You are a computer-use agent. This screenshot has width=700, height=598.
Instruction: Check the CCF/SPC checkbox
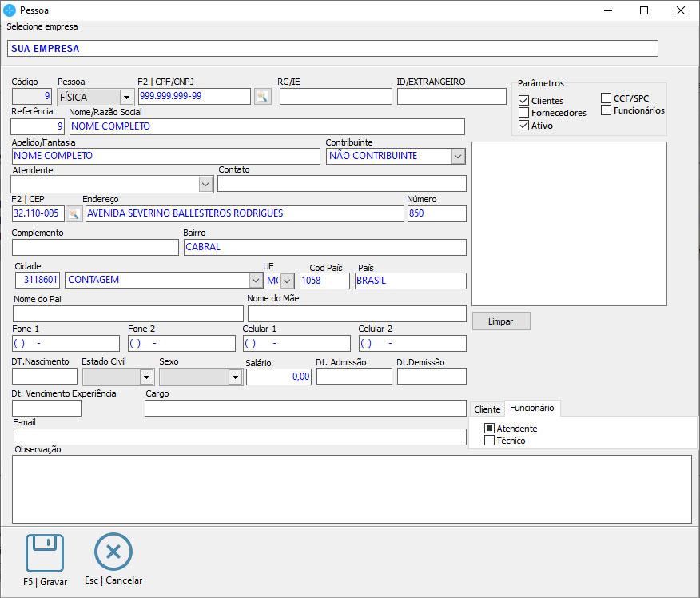pos(607,98)
